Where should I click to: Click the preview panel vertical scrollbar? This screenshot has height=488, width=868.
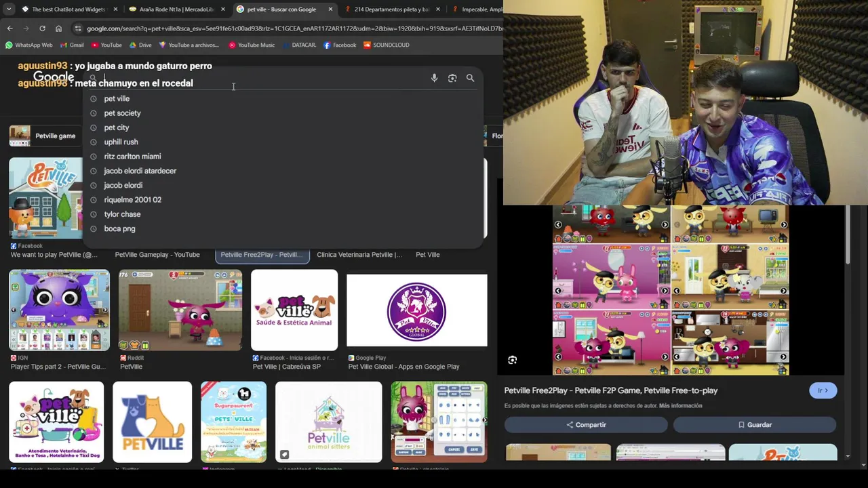[848, 236]
